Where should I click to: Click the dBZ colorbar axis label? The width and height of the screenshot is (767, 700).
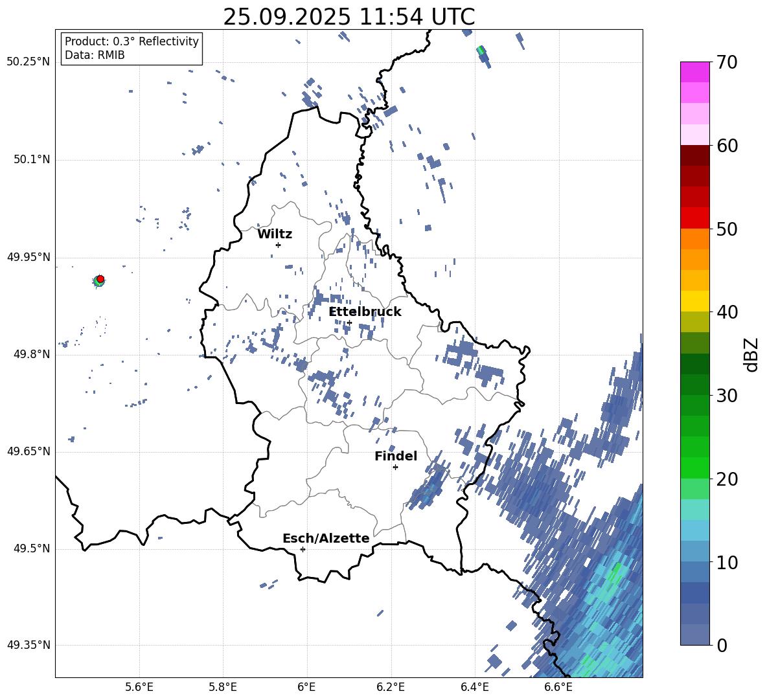point(751,354)
